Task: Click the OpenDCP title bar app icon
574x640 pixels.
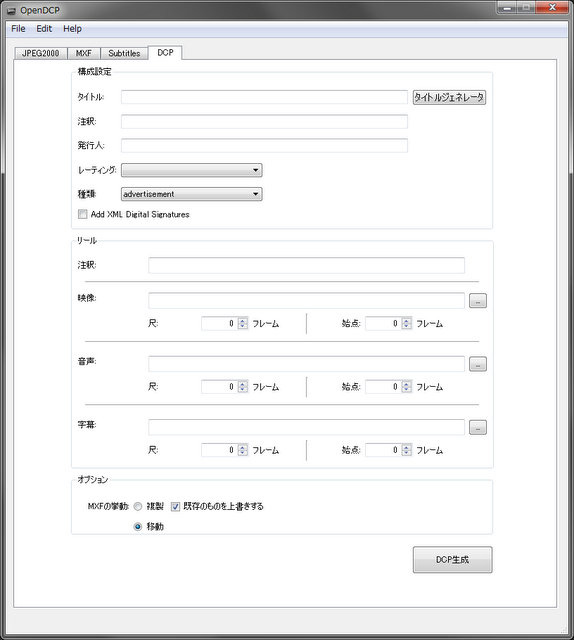Action: pos(12,11)
